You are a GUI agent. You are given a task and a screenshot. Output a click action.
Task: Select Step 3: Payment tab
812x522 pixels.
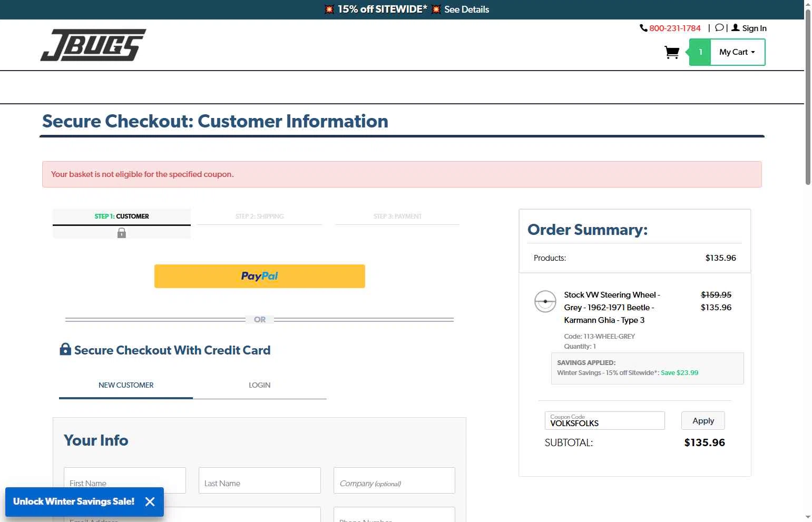coord(397,216)
